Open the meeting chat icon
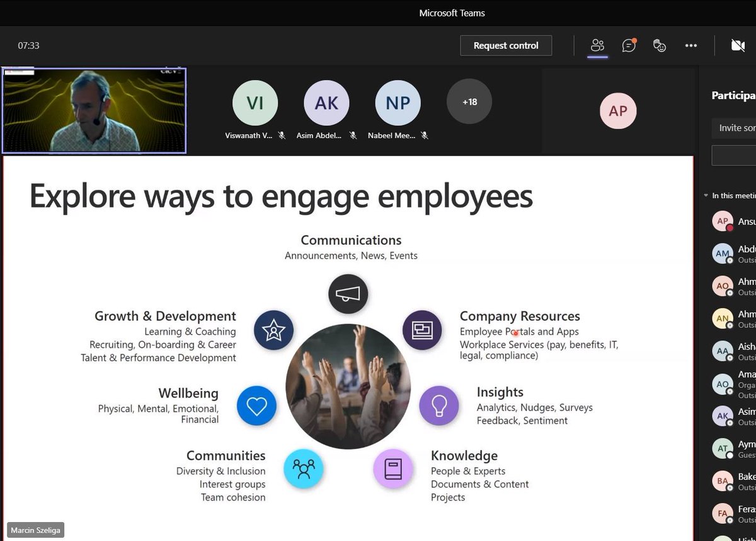This screenshot has width=756, height=541. point(629,45)
